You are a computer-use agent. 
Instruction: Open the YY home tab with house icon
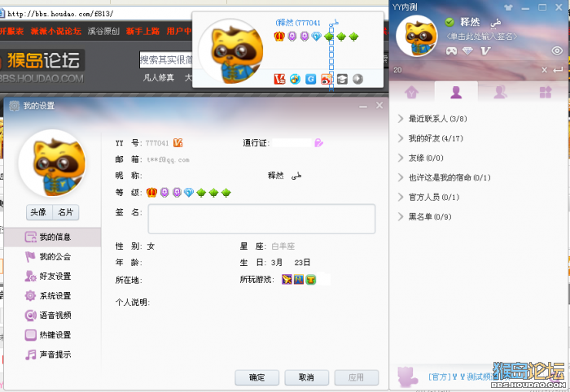coord(411,92)
